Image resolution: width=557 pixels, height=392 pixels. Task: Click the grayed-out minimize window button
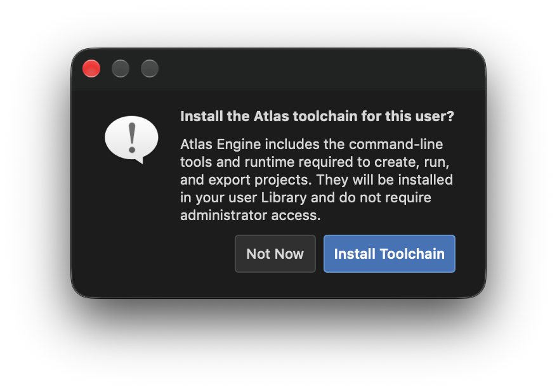coord(121,68)
